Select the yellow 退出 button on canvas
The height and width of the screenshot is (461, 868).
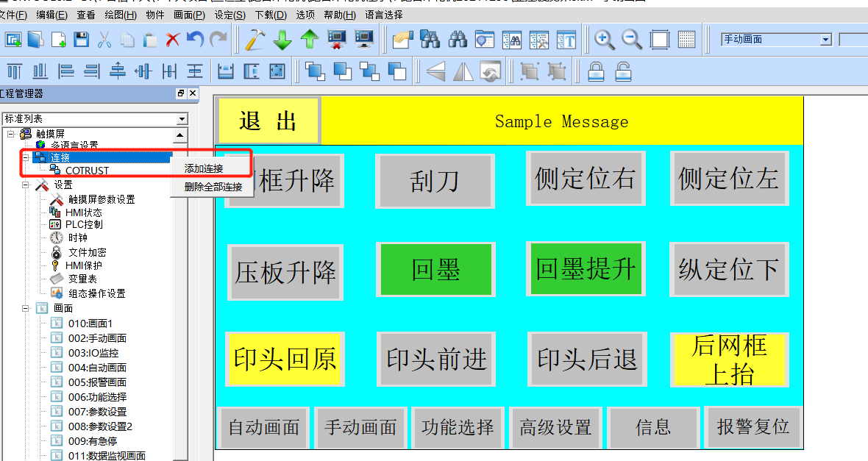tap(269, 121)
